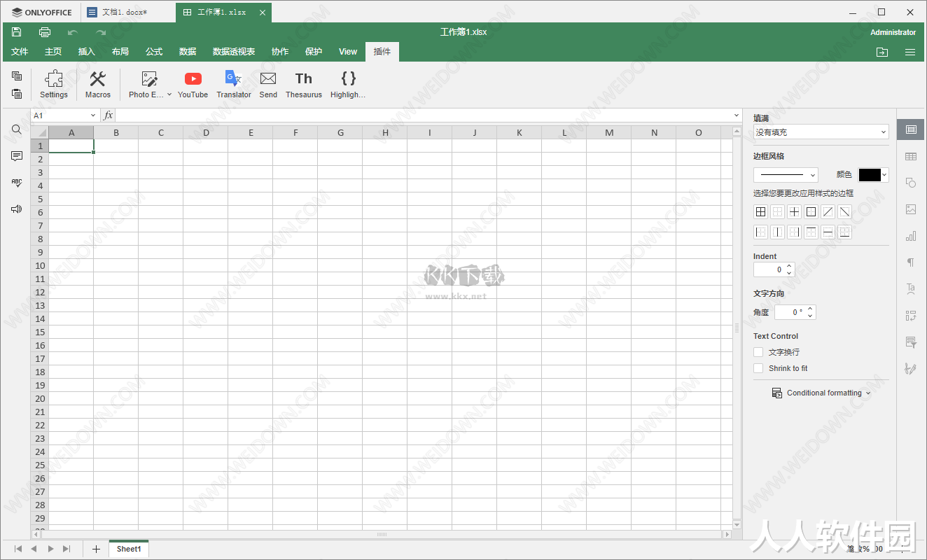
Task: Click Open file location icon
Action: (x=882, y=52)
